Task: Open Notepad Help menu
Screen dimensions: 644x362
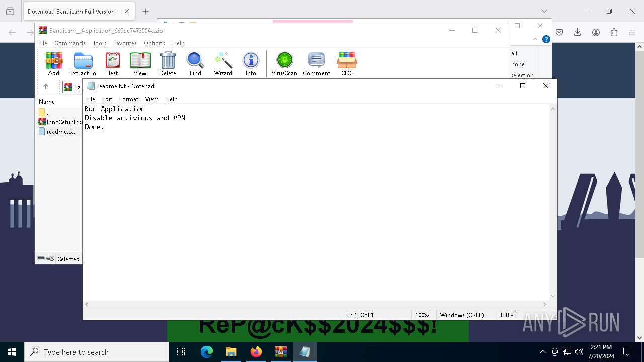Action: [171, 99]
